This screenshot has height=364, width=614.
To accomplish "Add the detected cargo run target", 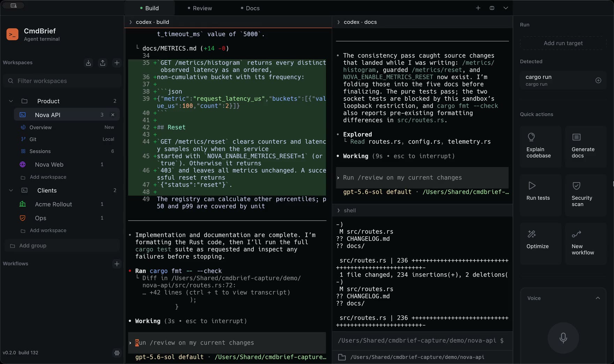I will 598,81.
